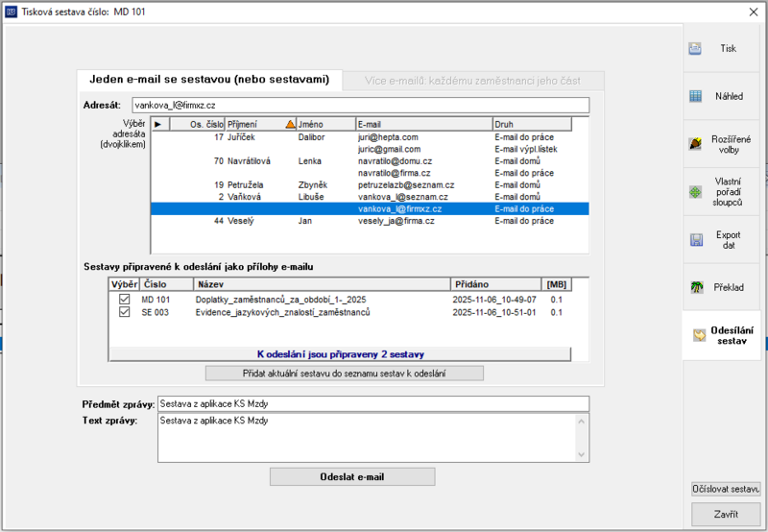Click the Odesílání sestav envelope icon
The height and width of the screenshot is (532, 768).
(699, 335)
